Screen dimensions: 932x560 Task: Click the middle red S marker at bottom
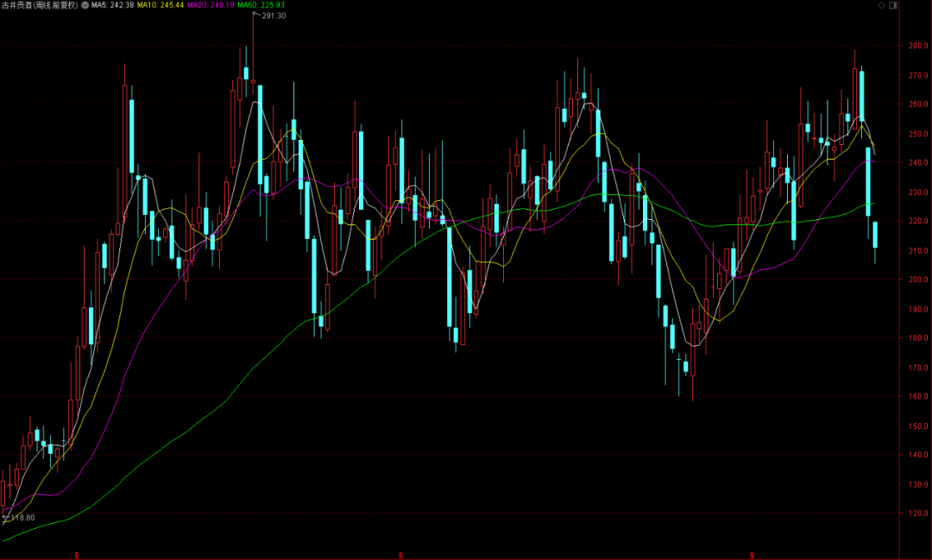400,556
